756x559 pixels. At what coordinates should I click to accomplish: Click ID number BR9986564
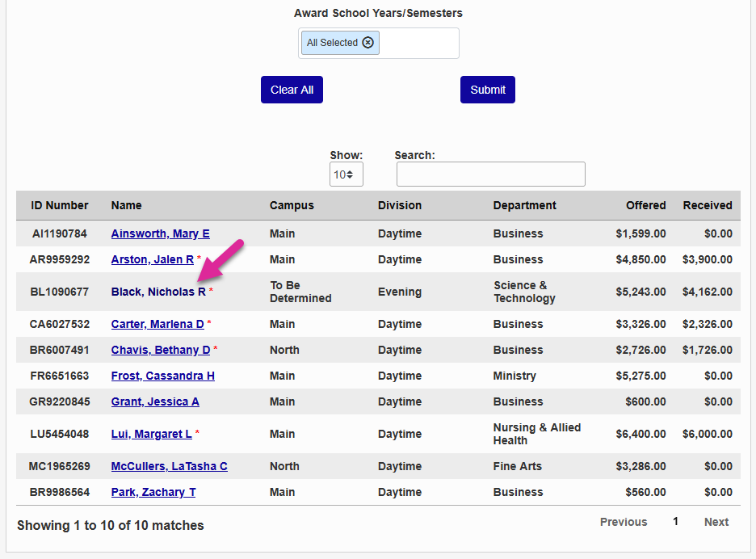click(x=60, y=493)
